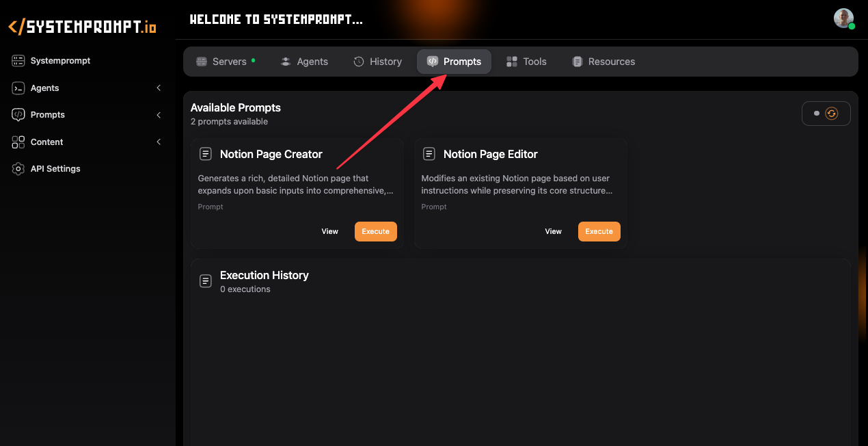Viewport: 868px width, 446px height.
Task: Click the Notion Page Creator description text
Action: point(296,185)
